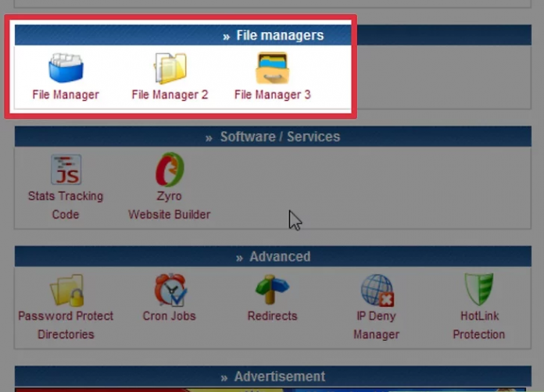Click the Cron Jobs alarm clock icon
The image size is (544, 392).
(x=170, y=290)
